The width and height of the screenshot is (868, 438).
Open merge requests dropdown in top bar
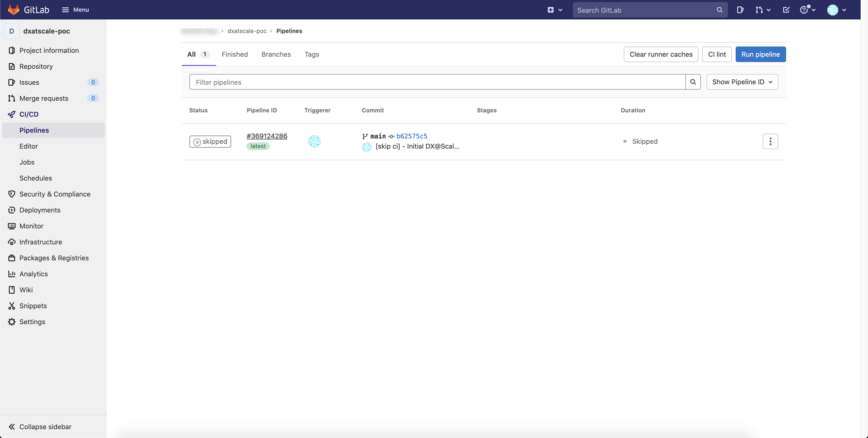pos(763,10)
